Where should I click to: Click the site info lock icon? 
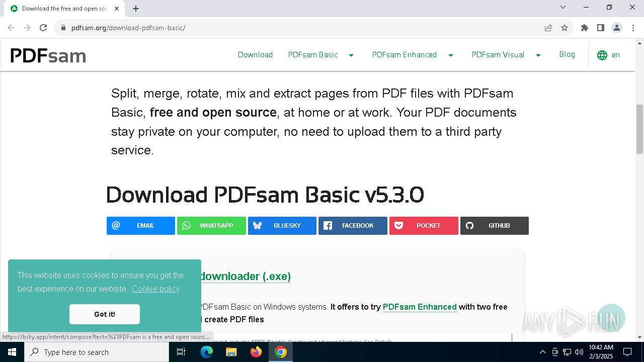coord(63,28)
